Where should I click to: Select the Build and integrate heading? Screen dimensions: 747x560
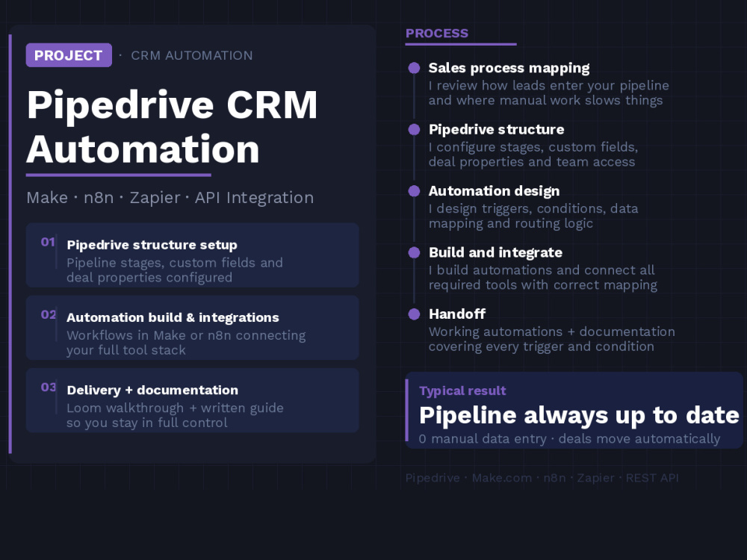(495, 252)
